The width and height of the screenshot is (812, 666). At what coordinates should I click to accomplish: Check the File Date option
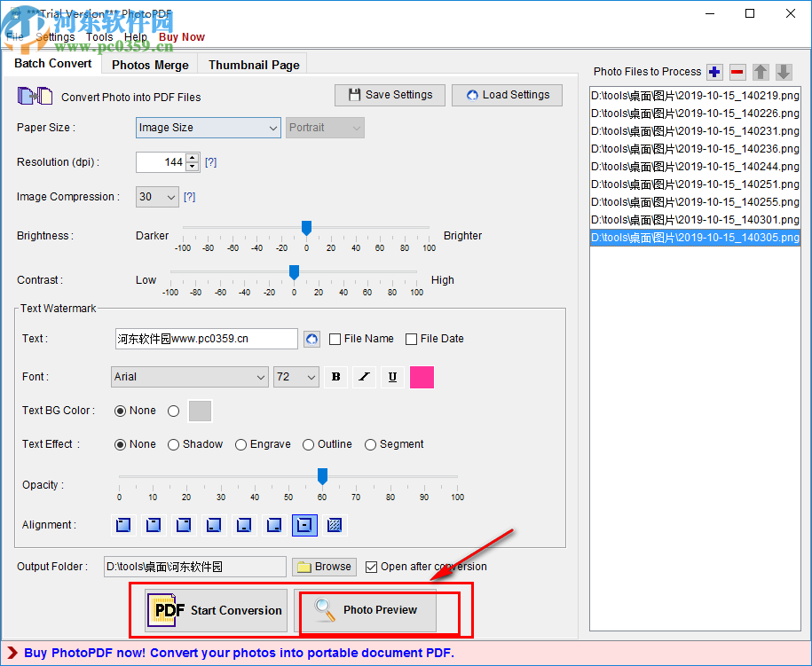pos(411,339)
